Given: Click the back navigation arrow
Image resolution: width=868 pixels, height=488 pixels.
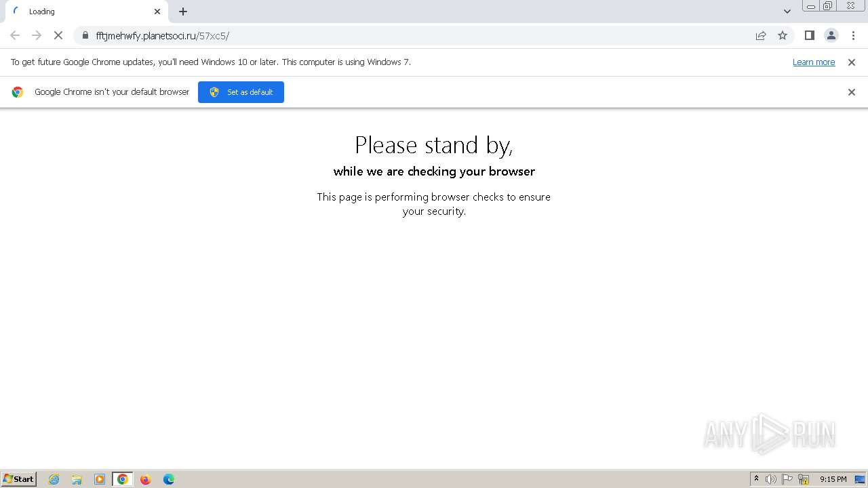Looking at the screenshot, I should click(x=15, y=35).
